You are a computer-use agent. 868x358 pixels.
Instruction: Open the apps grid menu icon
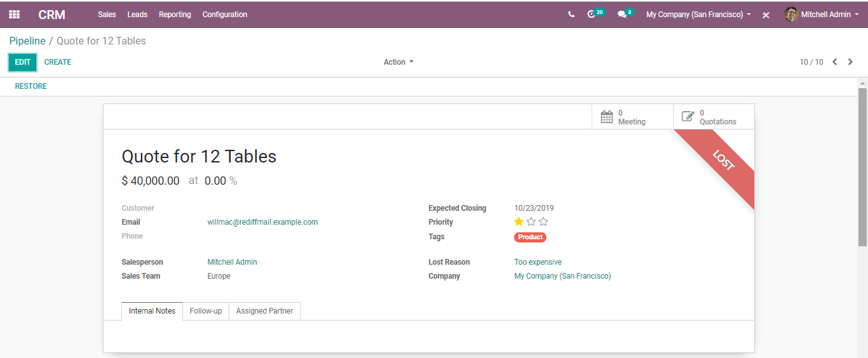point(14,14)
